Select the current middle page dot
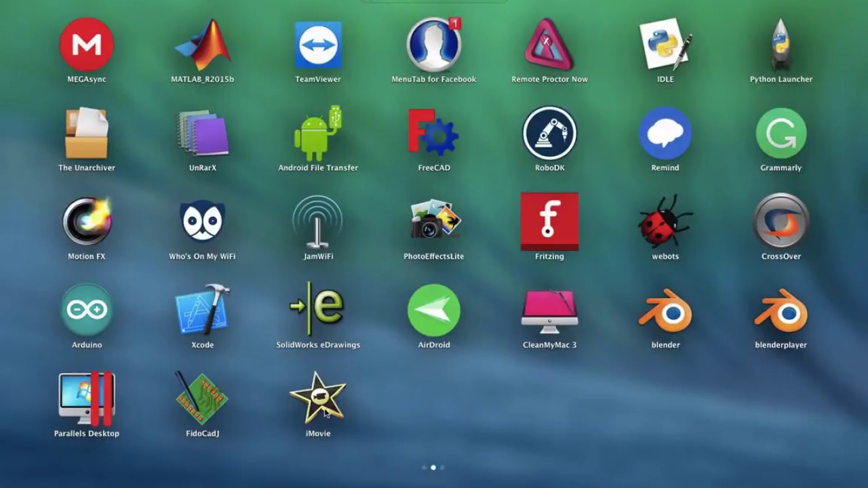 coord(433,467)
